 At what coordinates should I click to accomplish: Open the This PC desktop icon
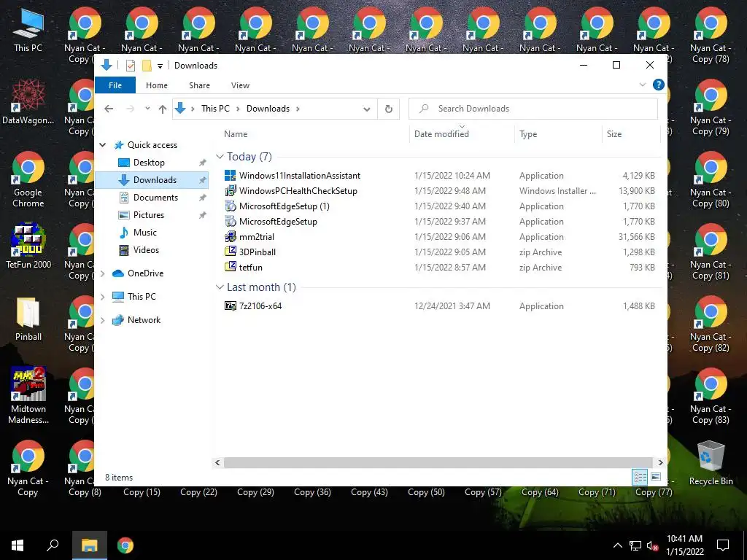[28, 29]
